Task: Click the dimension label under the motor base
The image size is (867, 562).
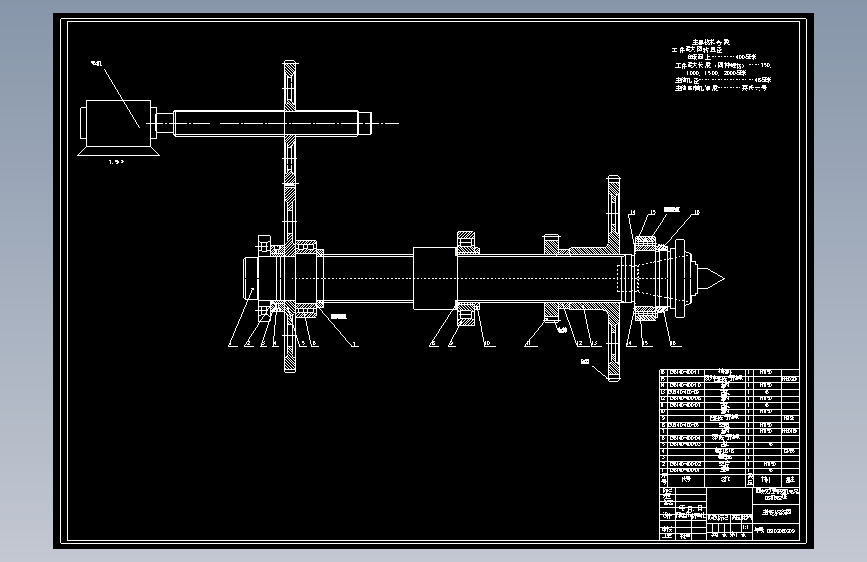Action: (116, 162)
